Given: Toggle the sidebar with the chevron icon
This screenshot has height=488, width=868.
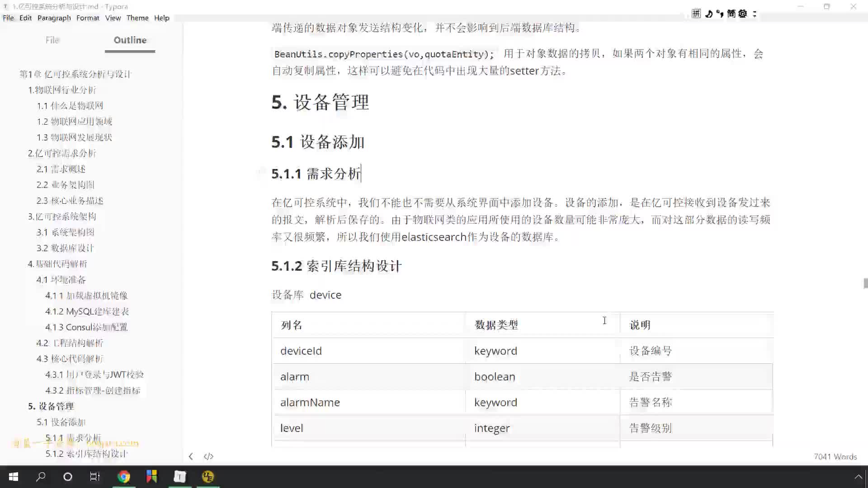Looking at the screenshot, I should pyautogui.click(x=191, y=456).
